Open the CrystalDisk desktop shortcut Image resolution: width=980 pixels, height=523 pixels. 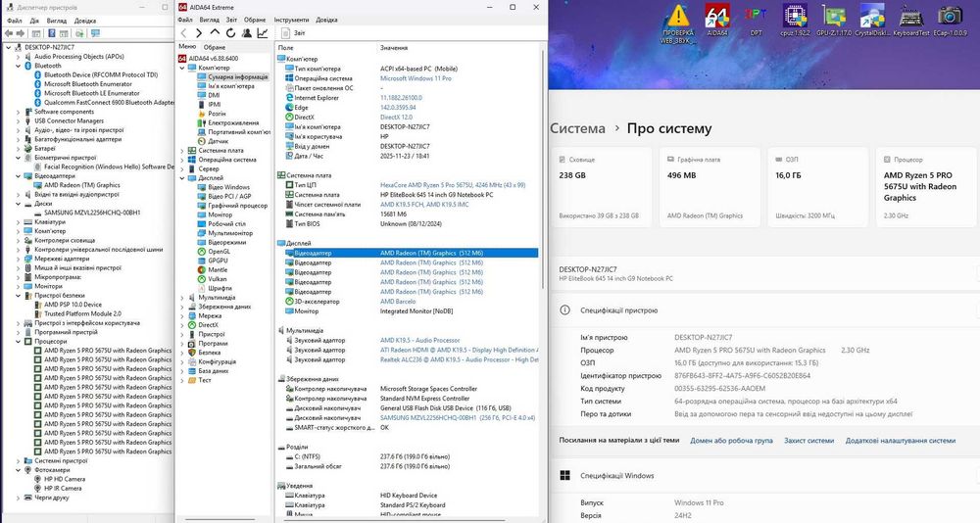coord(872,20)
